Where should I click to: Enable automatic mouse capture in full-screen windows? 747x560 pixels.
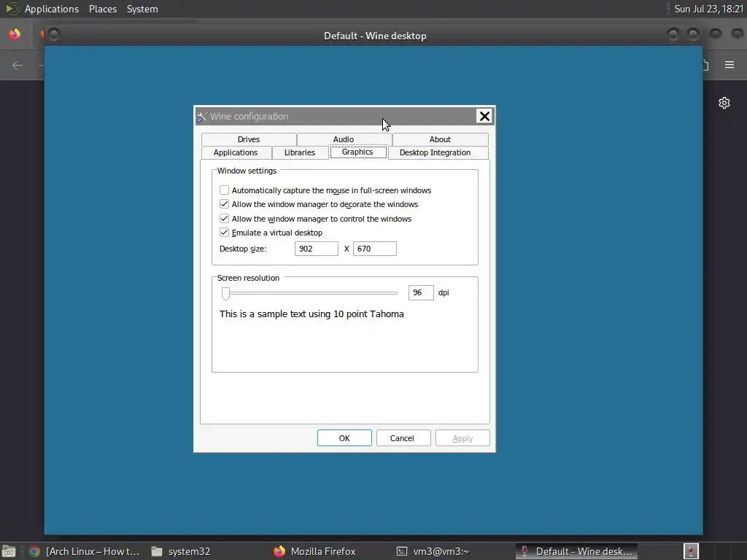point(225,190)
